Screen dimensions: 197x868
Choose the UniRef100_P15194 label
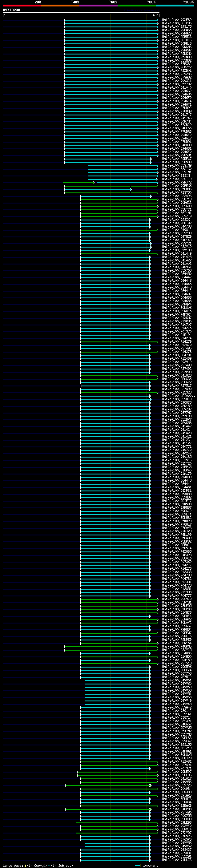[x=176, y=335]
